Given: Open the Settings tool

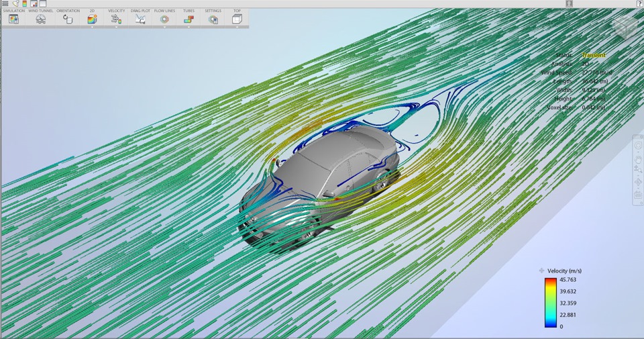Looking at the screenshot, I should (x=213, y=19).
